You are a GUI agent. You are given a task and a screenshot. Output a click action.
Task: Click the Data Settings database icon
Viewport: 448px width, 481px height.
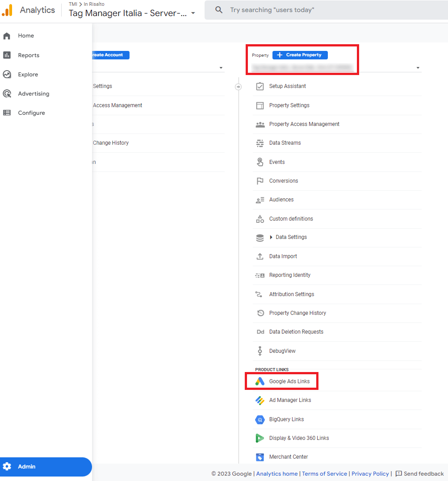pos(260,238)
